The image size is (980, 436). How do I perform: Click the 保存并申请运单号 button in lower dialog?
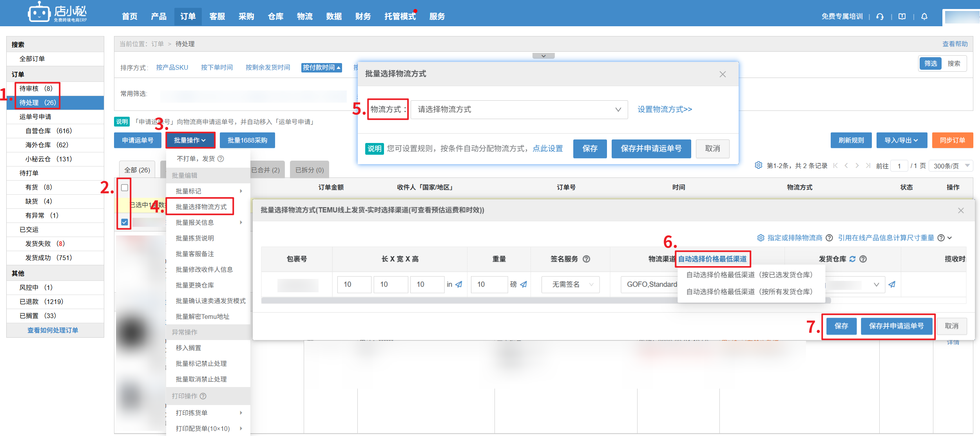[896, 326]
